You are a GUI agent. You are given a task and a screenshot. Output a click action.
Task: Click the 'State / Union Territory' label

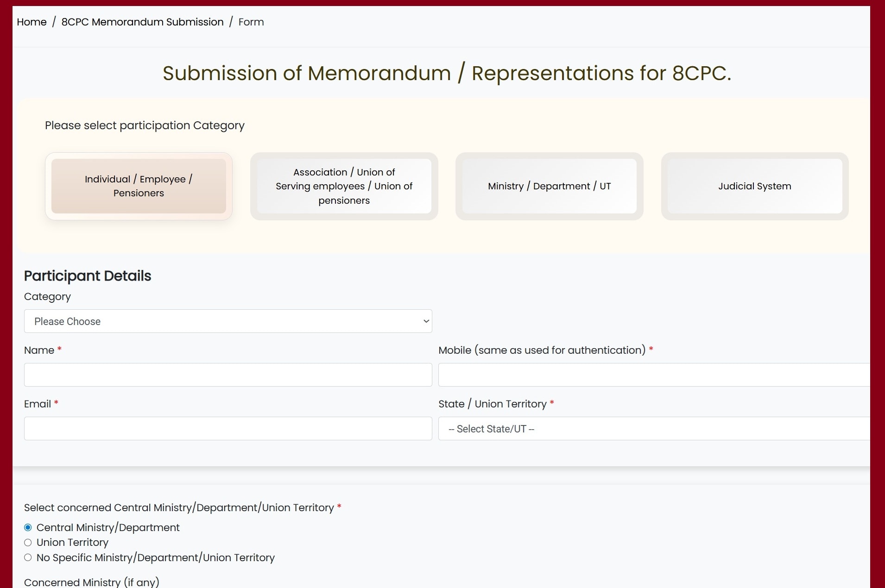492,404
